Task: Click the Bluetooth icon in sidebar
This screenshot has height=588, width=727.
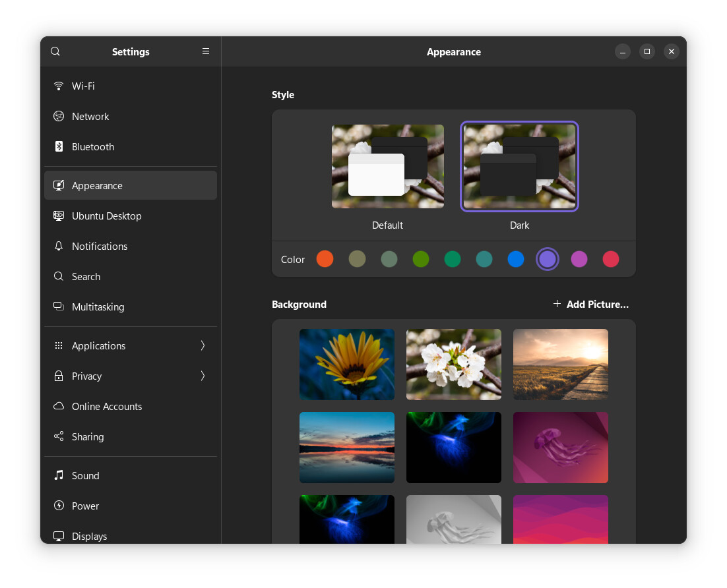Action: pyautogui.click(x=59, y=146)
